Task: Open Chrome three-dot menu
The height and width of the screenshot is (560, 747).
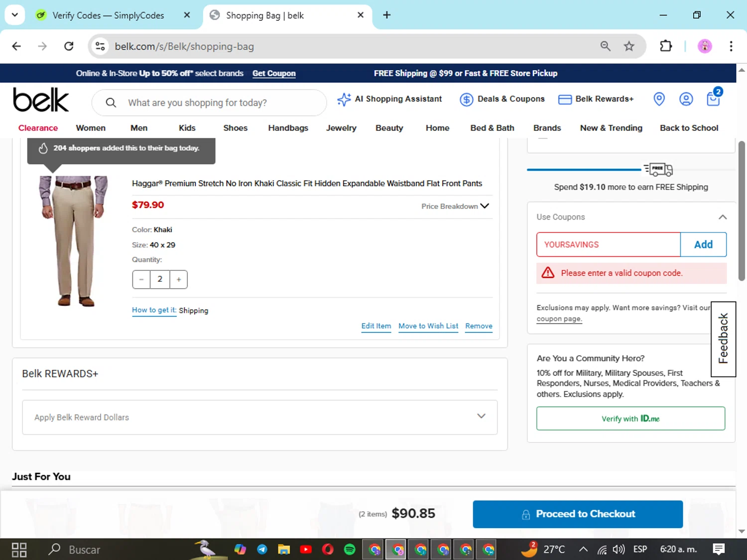Action: tap(731, 46)
